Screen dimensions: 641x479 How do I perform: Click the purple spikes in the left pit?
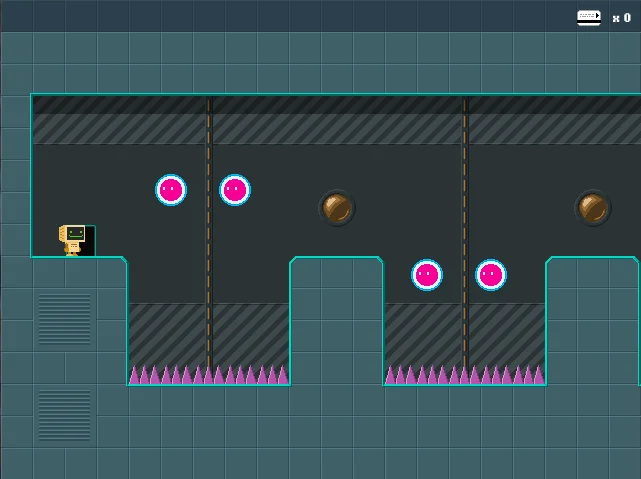[208, 375]
